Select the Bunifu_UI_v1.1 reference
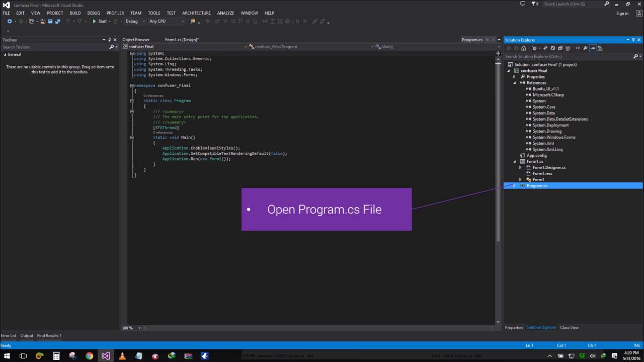The height and width of the screenshot is (362, 644). pyautogui.click(x=545, y=88)
